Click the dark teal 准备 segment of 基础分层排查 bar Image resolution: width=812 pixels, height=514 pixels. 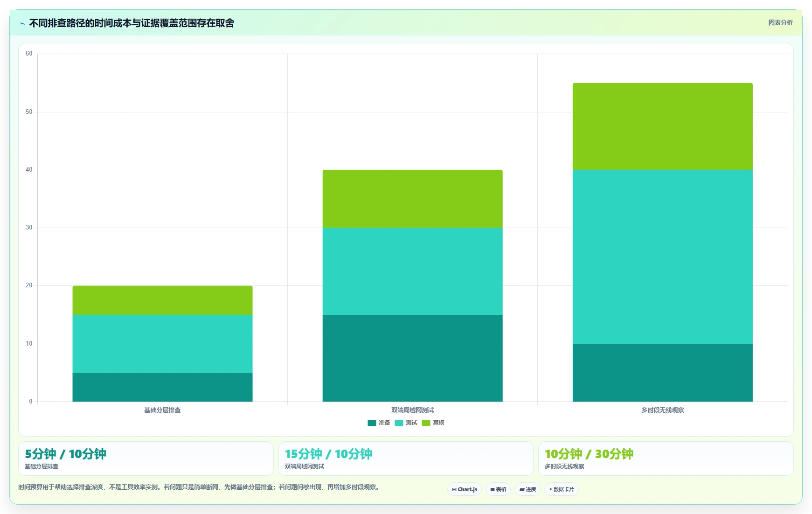click(162, 387)
